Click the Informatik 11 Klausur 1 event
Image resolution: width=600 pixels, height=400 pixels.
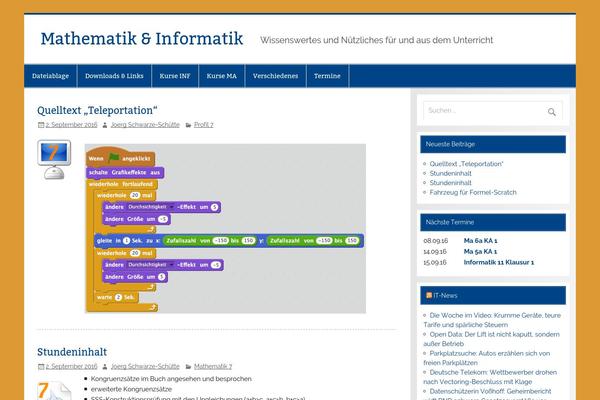pyautogui.click(x=499, y=262)
